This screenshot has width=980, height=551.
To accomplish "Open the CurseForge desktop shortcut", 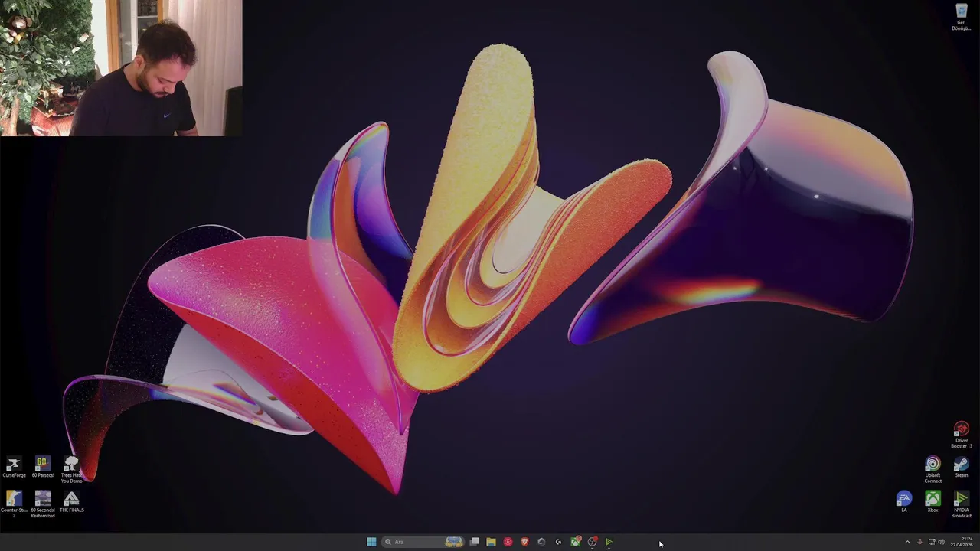I will point(14,468).
